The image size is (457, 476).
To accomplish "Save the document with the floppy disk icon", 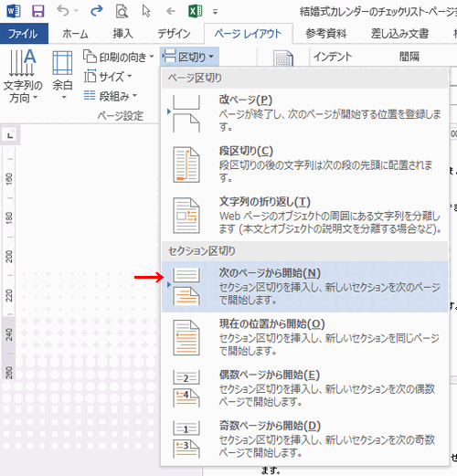I will pyautogui.click(x=38, y=12).
